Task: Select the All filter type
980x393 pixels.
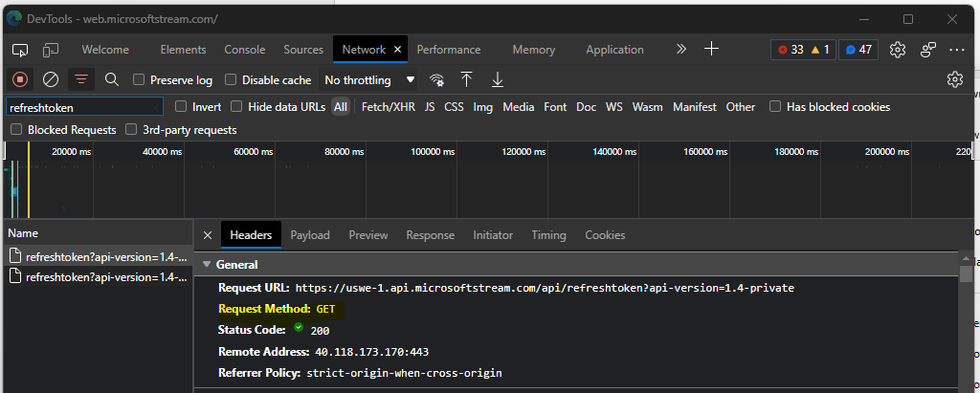Action: pos(341,107)
